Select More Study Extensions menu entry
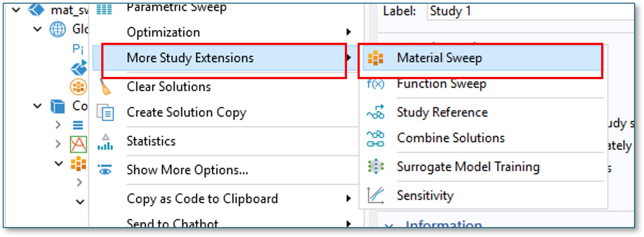 [x=190, y=58]
